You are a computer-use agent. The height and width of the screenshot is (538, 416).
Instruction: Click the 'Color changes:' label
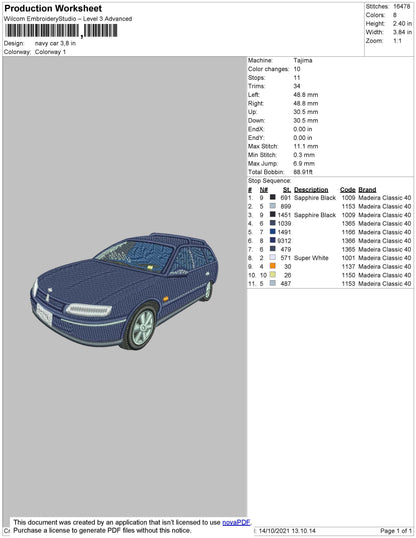coord(268,69)
